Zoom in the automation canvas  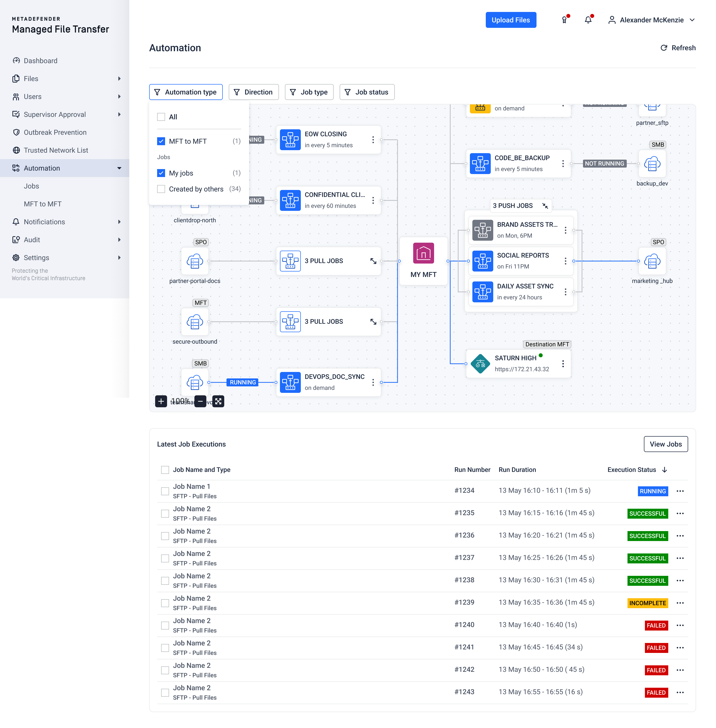[161, 401]
